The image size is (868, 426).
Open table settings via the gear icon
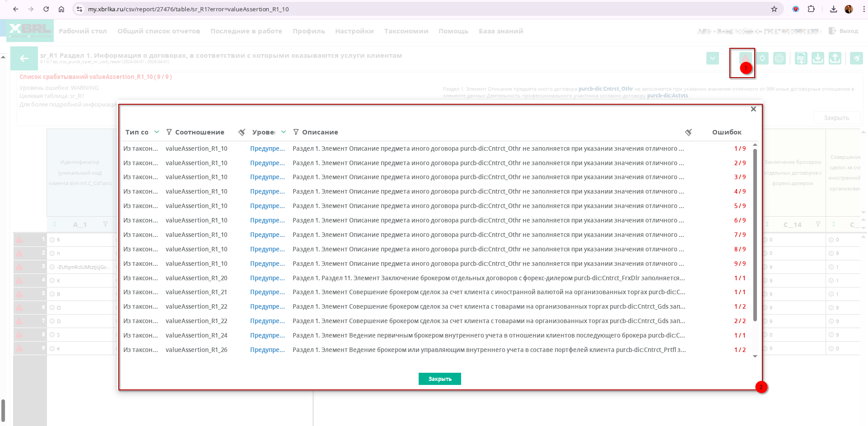click(779, 58)
